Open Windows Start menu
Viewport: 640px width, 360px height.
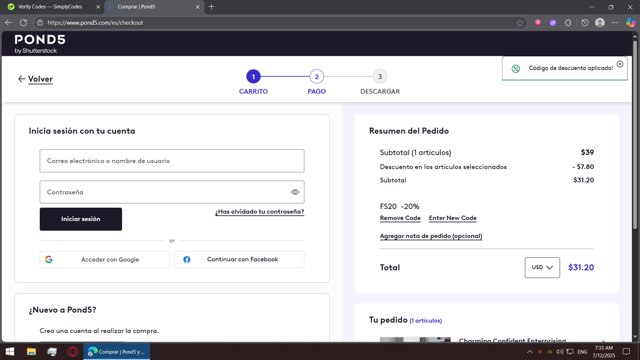pyautogui.click(x=10, y=351)
